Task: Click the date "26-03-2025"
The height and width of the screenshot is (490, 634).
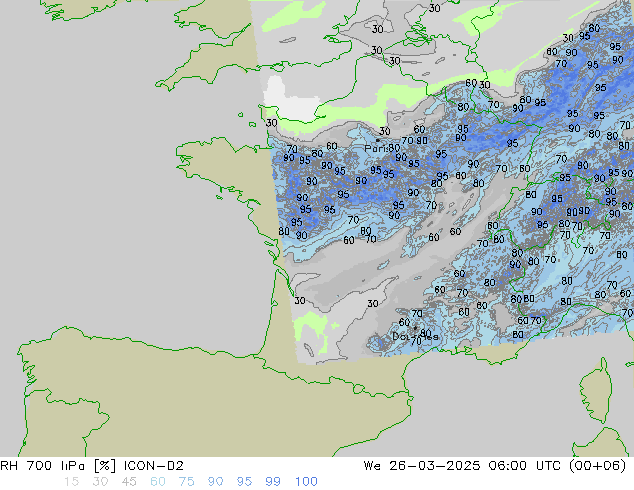Action: pyautogui.click(x=435, y=466)
